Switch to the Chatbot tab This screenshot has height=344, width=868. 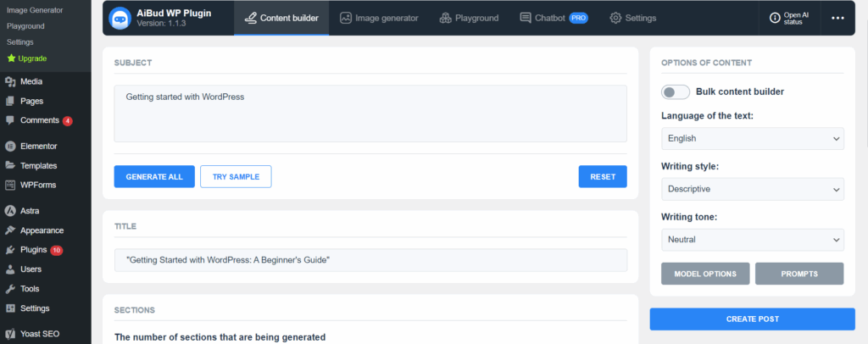[x=554, y=19]
